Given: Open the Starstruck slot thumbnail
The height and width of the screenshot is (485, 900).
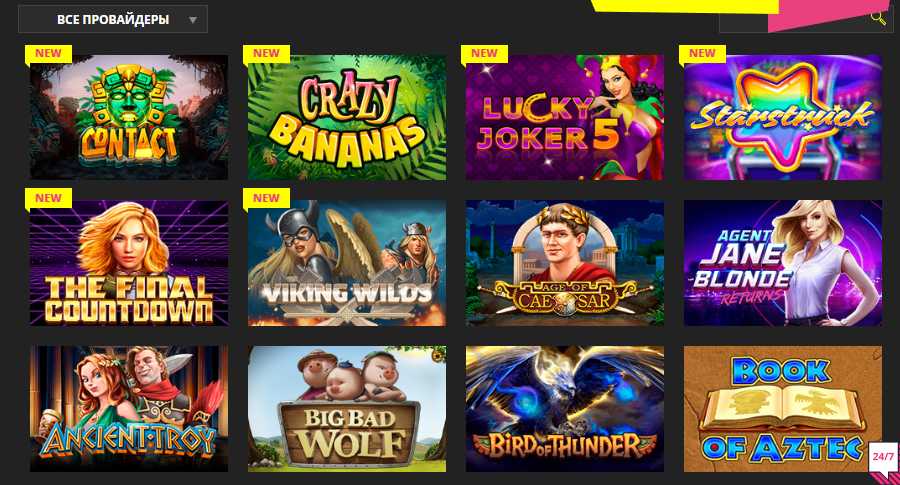Looking at the screenshot, I should click(783, 118).
